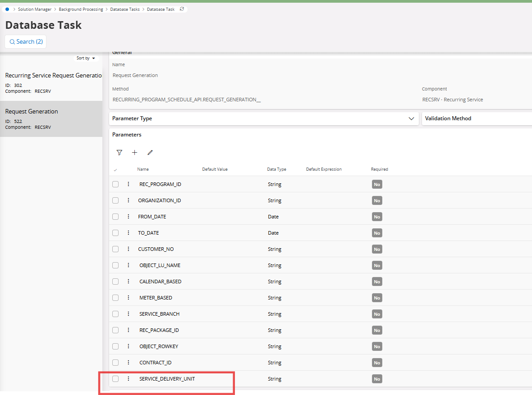Go to Database Tasks breadcrumb
The height and width of the screenshot is (395, 532).
pos(125,9)
